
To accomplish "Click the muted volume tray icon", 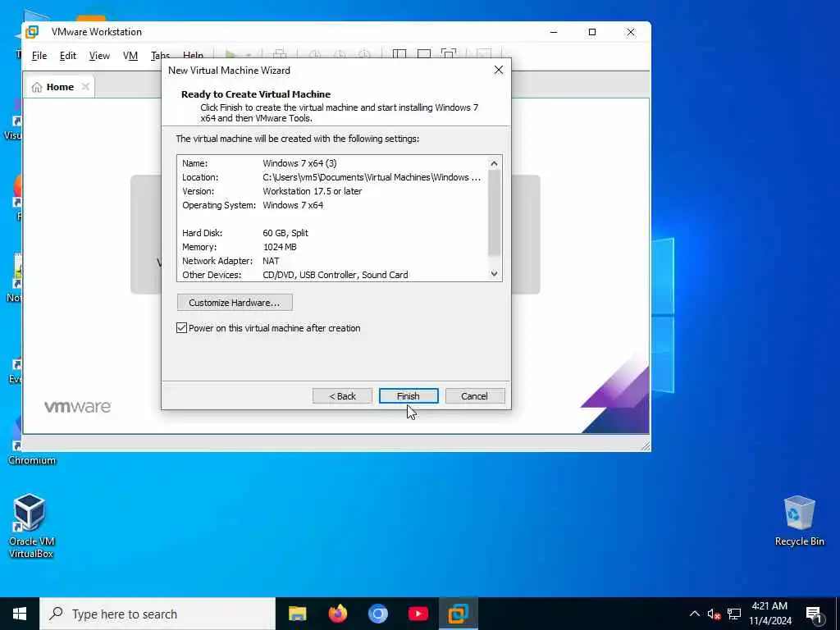I will pos(714,614).
